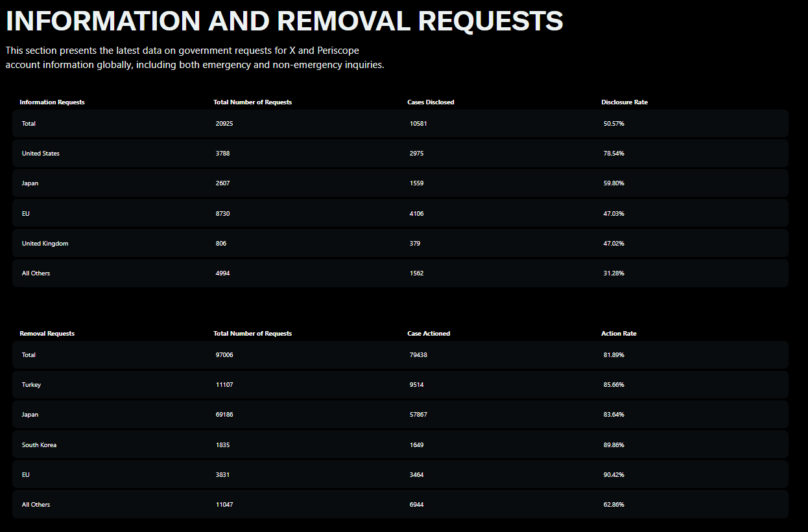Select total information requests value 20925
Viewport: 808px width, 532px height.
[224, 123]
